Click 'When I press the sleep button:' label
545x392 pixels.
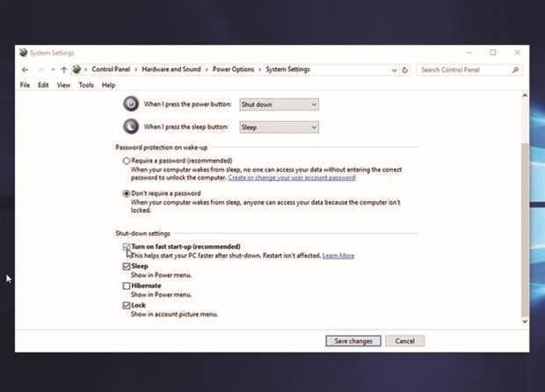pyautogui.click(x=186, y=127)
